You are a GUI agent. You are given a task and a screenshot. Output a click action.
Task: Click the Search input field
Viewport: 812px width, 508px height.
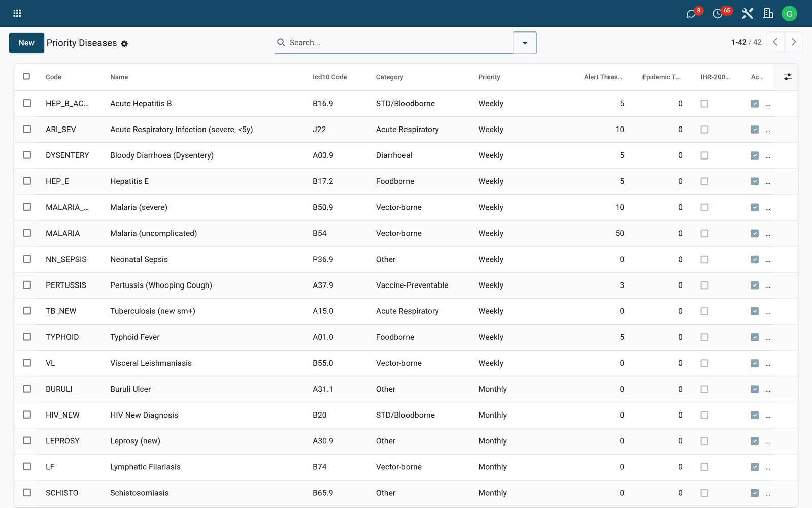pos(400,43)
